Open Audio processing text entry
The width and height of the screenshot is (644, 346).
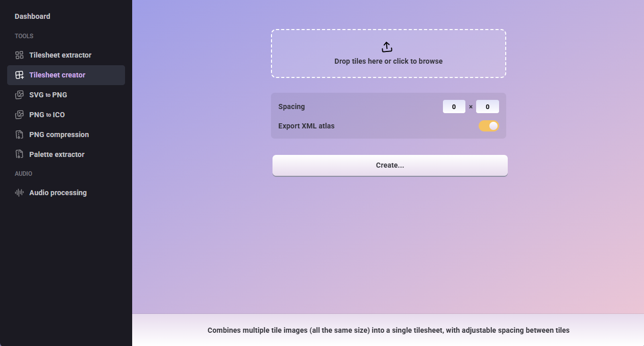tap(58, 193)
